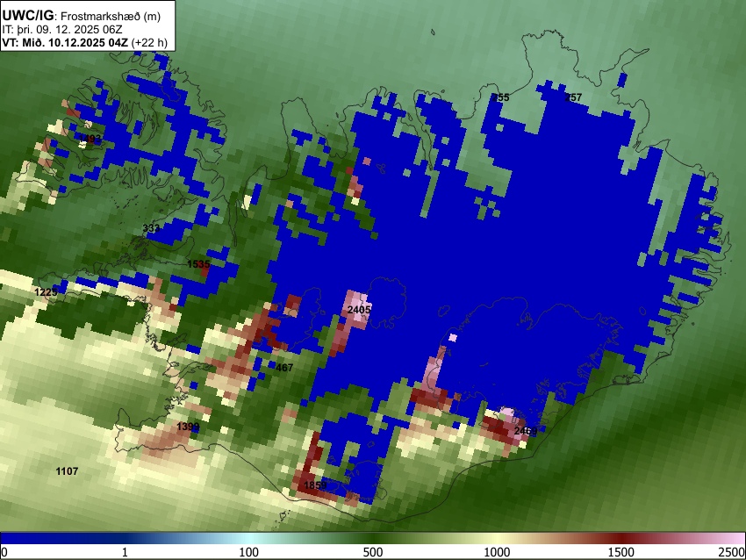Viewport: 746px width, 560px height.
Task: Click the map value label '1399'
Action: tap(188, 427)
